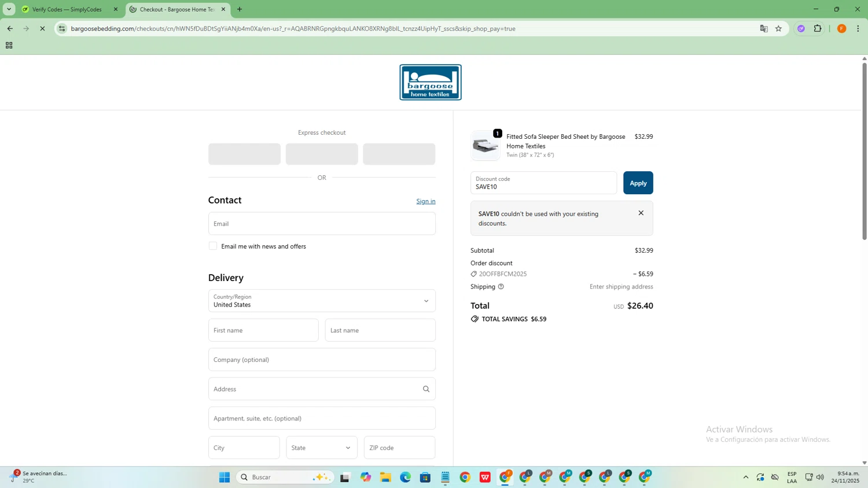The width and height of the screenshot is (868, 488).
Task: Open the Chrome profile avatar
Action: tap(842, 28)
